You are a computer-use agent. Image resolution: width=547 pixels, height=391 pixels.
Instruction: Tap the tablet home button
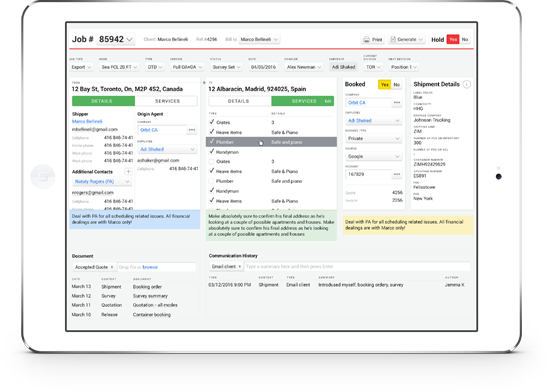pos(43,176)
